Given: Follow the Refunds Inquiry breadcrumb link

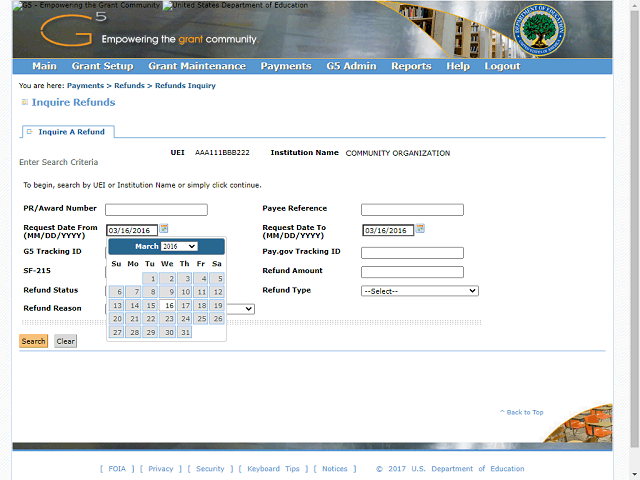Looking at the screenshot, I should 185,86.
